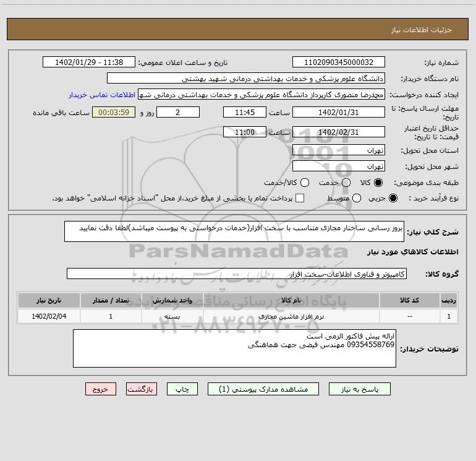The width and height of the screenshot is (476, 461).
Task: Click the چاپ print button
Action: coord(182,389)
